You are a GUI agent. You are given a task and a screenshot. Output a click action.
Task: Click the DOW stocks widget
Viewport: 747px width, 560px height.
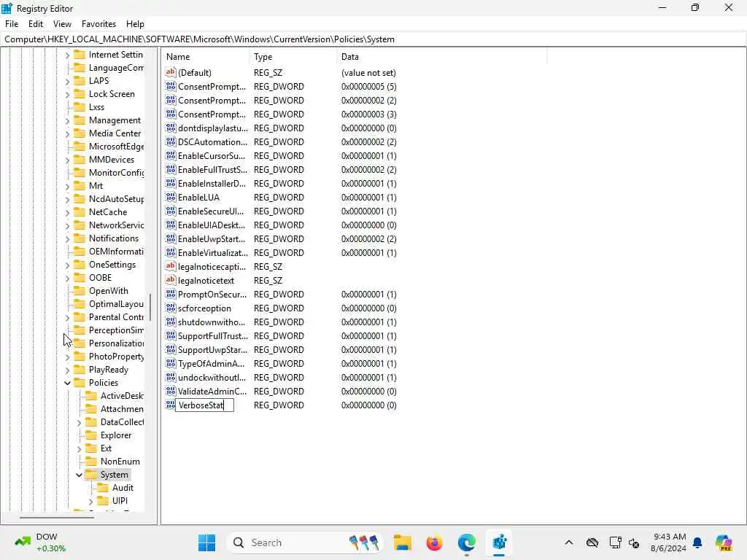point(40,542)
